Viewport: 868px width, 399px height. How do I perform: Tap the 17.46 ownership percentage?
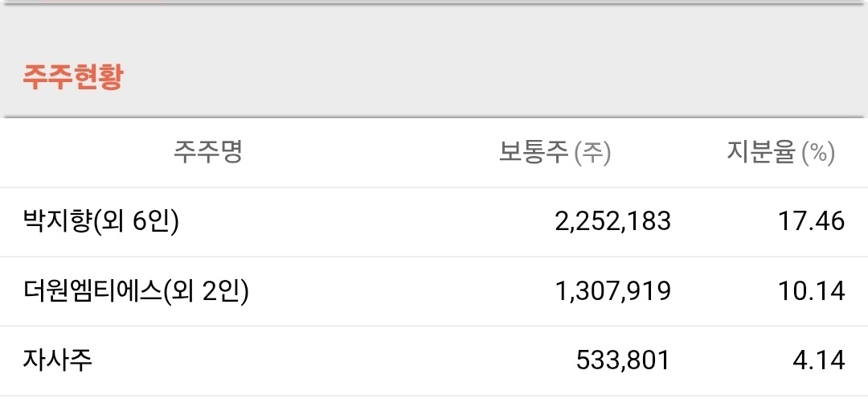pyautogui.click(x=812, y=221)
